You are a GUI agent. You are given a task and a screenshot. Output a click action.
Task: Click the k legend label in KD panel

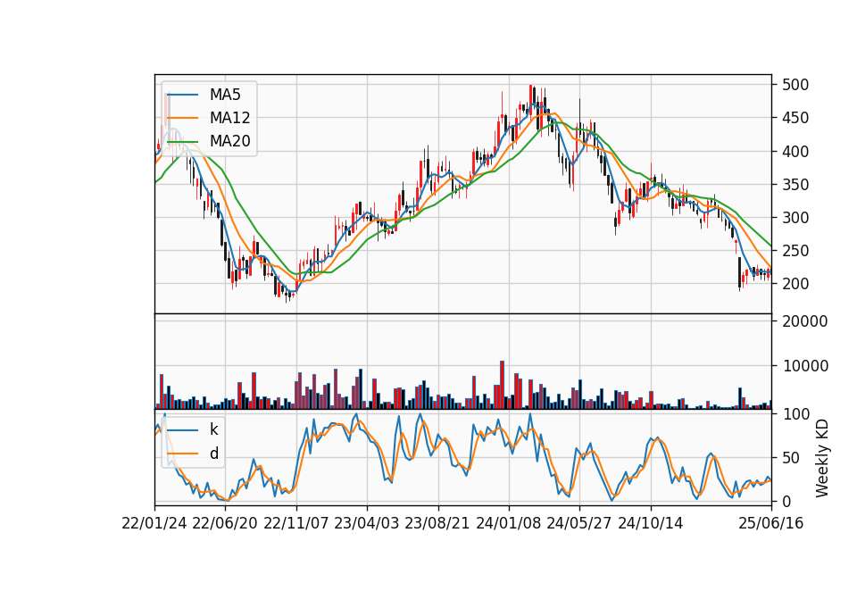tap(213, 429)
